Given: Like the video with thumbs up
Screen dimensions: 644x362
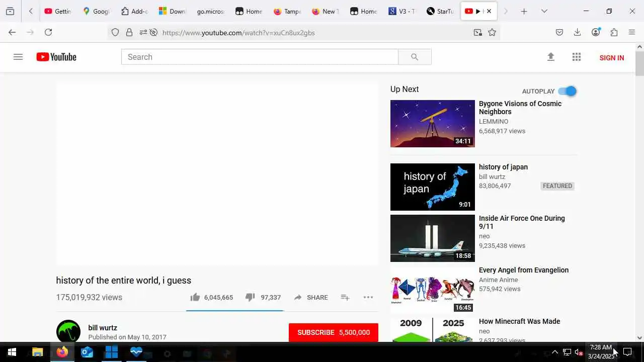Looking at the screenshot, I should pyautogui.click(x=195, y=297).
